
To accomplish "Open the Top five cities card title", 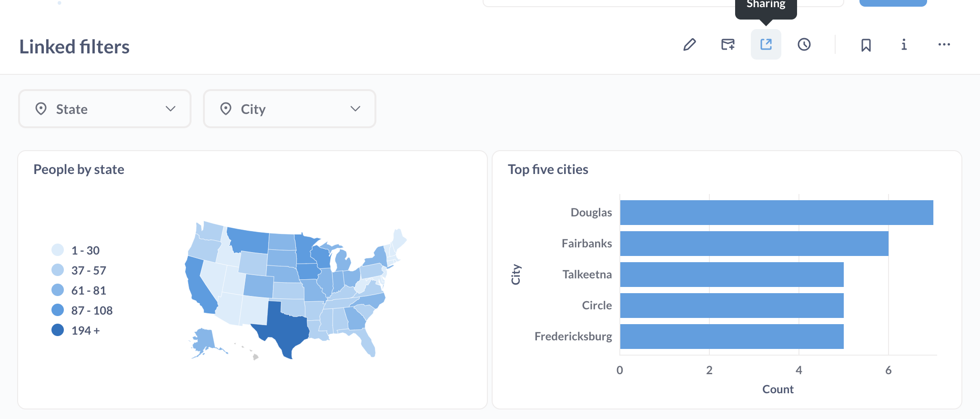I will click(548, 170).
